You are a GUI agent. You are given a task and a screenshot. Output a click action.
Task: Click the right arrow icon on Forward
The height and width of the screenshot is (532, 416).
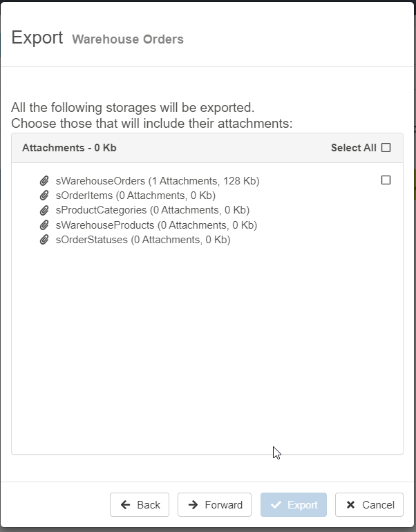pos(193,505)
